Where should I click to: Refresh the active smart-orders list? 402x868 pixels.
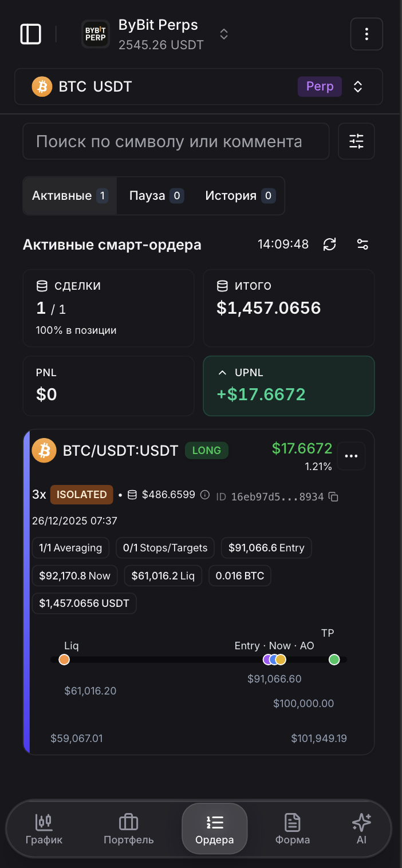[x=329, y=244]
